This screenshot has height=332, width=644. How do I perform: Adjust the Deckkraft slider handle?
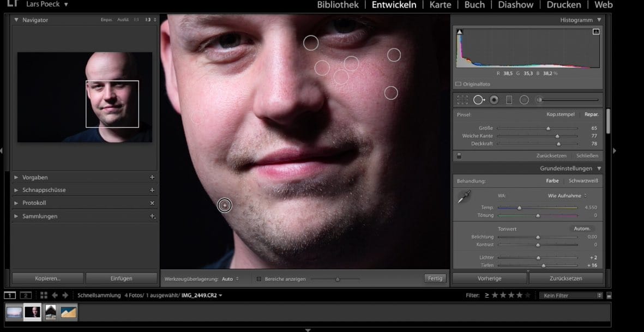pos(558,144)
